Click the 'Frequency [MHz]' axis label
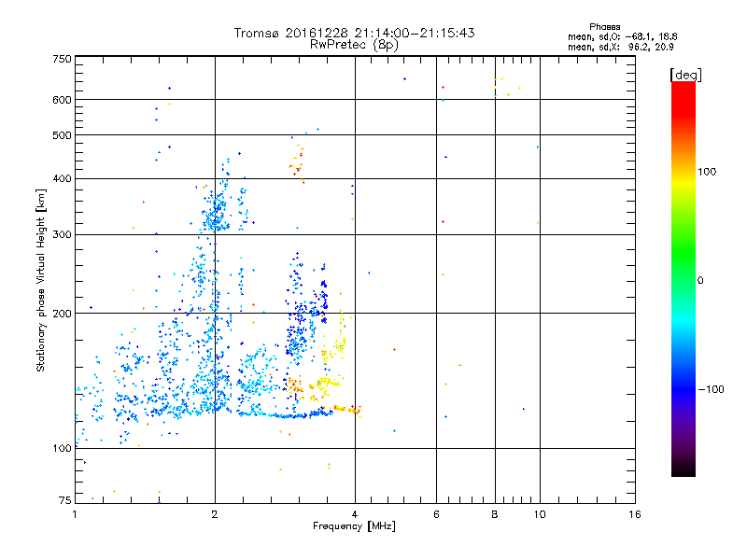The image size is (747, 560). pos(354,526)
